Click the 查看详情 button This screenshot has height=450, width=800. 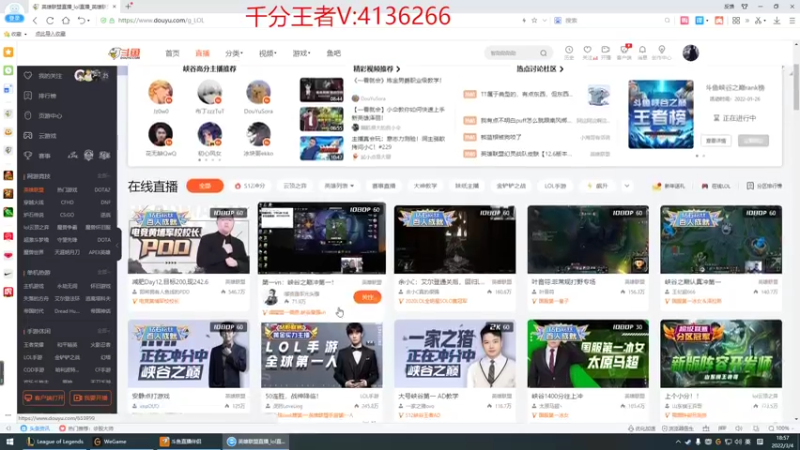pyautogui.click(x=716, y=140)
